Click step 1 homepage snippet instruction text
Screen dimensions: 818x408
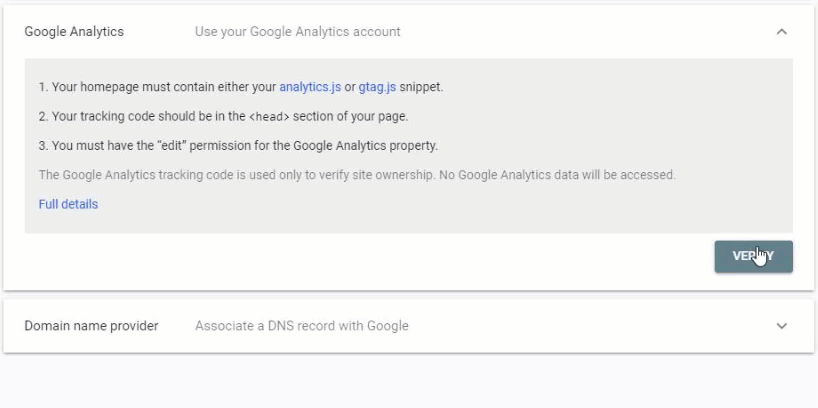240,87
